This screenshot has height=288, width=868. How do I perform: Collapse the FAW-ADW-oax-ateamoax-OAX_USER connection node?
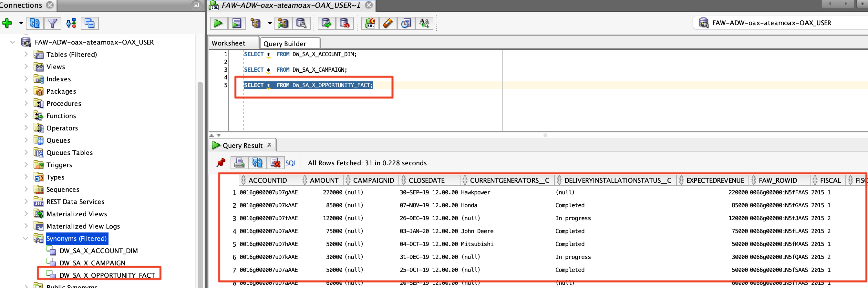pos(13,42)
